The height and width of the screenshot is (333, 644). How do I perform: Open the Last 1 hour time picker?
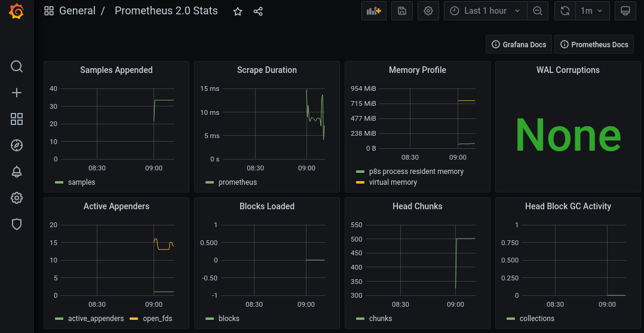486,11
